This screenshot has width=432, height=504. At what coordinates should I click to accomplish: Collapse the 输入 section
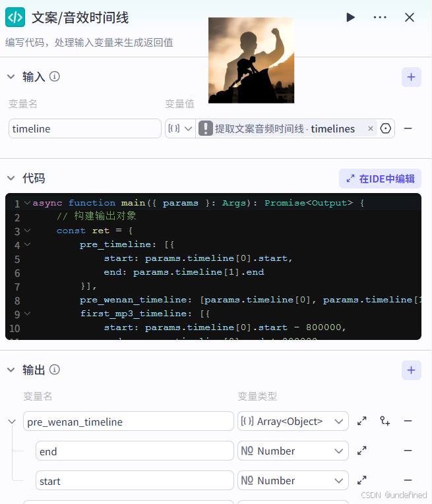11,77
